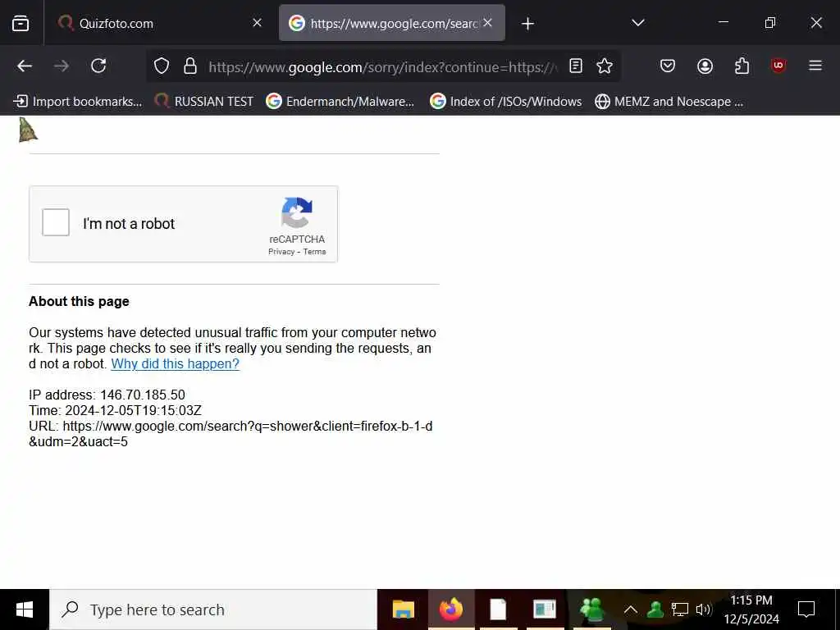Open the Endermanch/Malware bookmark
The image size is (840, 630).
pyautogui.click(x=340, y=101)
